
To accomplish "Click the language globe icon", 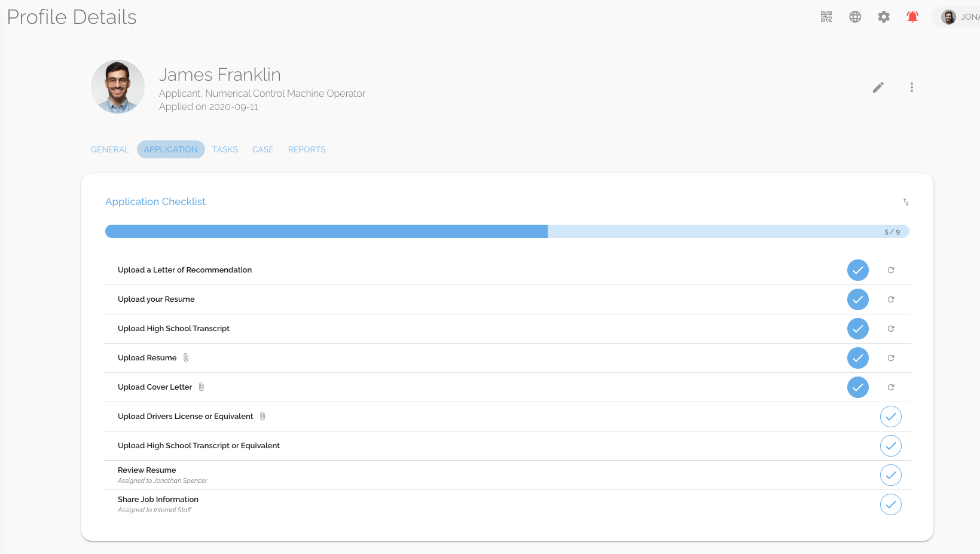I will tap(855, 17).
